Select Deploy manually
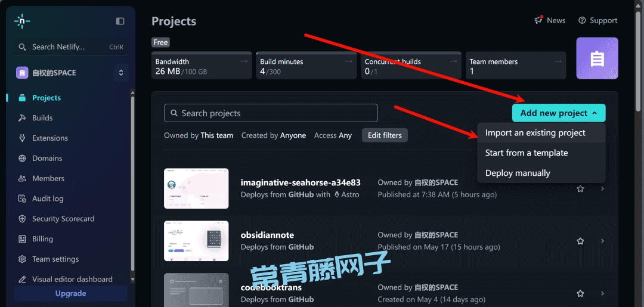 (x=541, y=173)
